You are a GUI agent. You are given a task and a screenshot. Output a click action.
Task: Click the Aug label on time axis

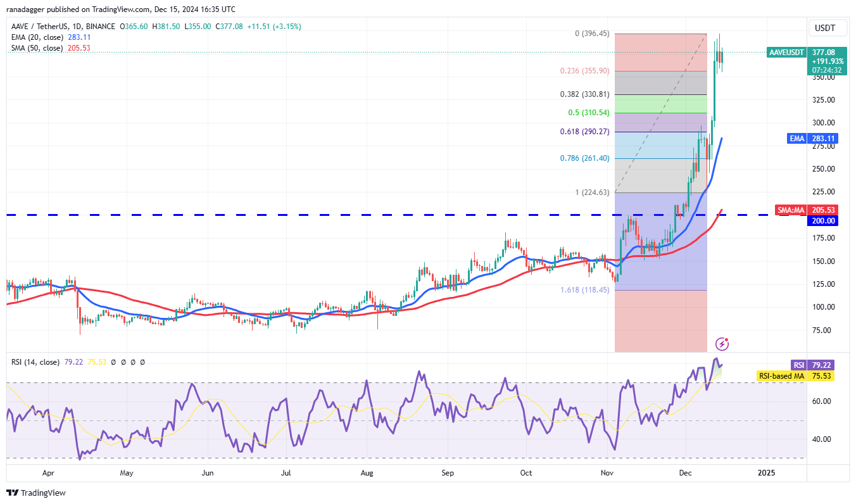[x=367, y=473]
